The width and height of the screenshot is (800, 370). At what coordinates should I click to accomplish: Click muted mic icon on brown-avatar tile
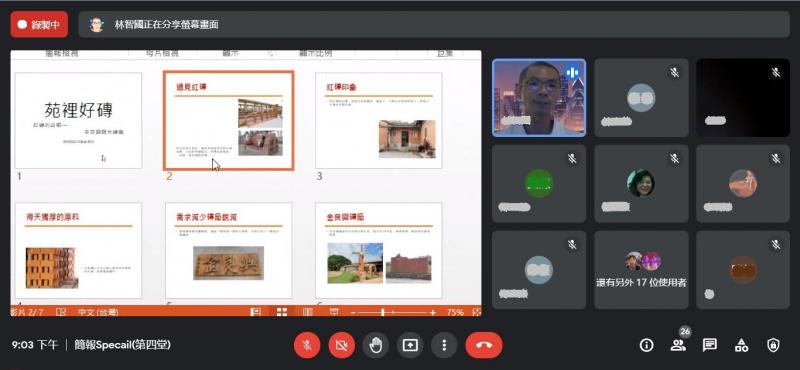point(776,244)
